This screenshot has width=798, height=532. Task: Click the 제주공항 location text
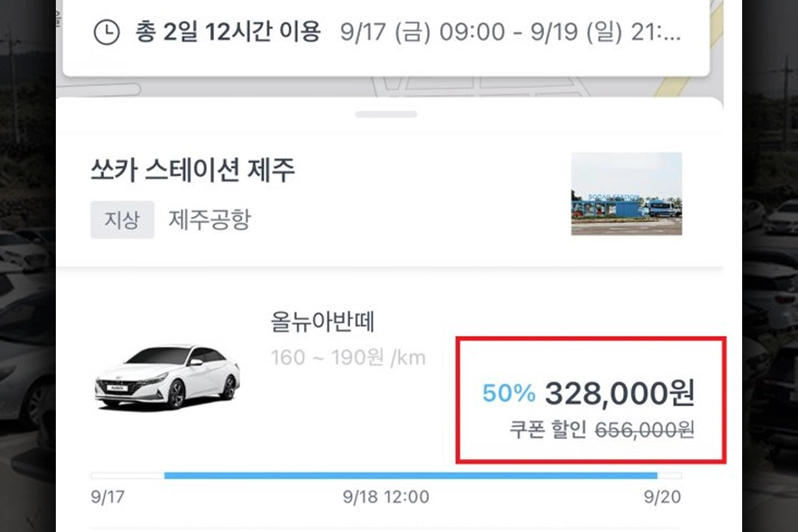[x=209, y=220]
